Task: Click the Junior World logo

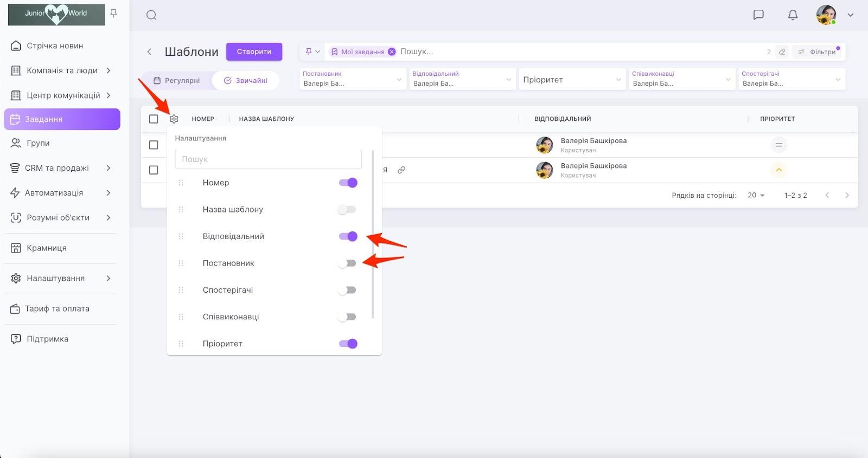Action: pyautogui.click(x=56, y=15)
